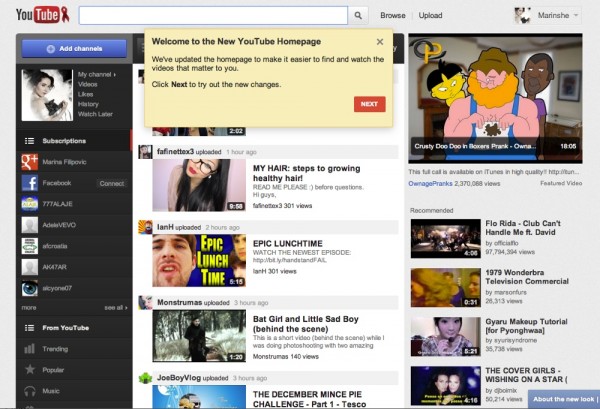Open the Browse link
The image size is (600, 409).
[393, 15]
